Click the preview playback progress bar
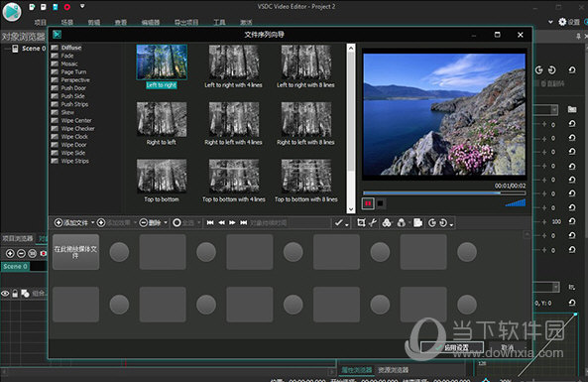 (x=444, y=192)
